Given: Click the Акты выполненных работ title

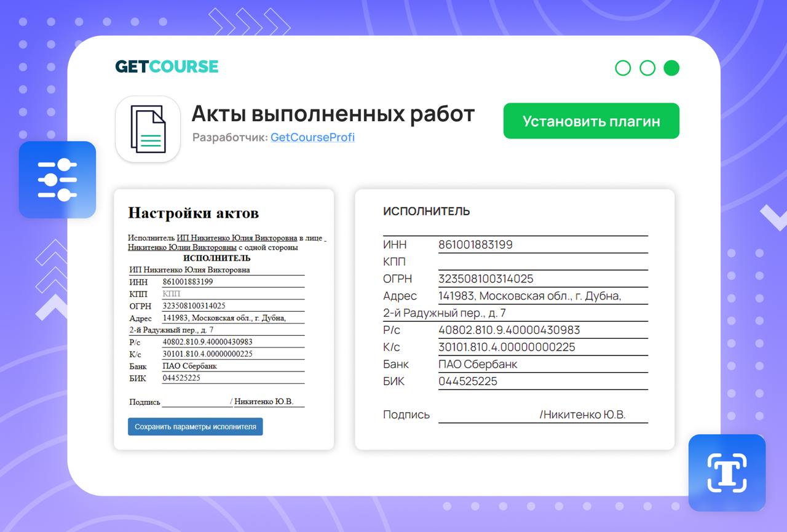Looking at the screenshot, I should coord(333,114).
